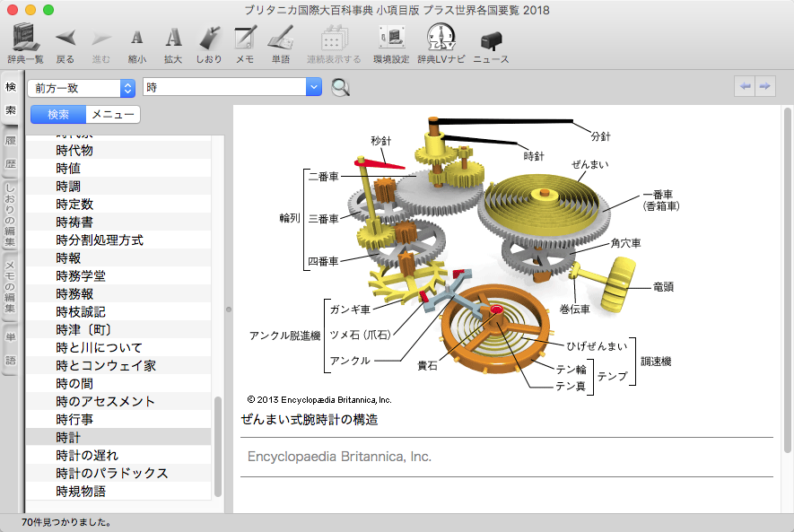Viewport: 794px width, 532px height.
Task: Select 時計の遅れ entry
Action: coord(118,456)
